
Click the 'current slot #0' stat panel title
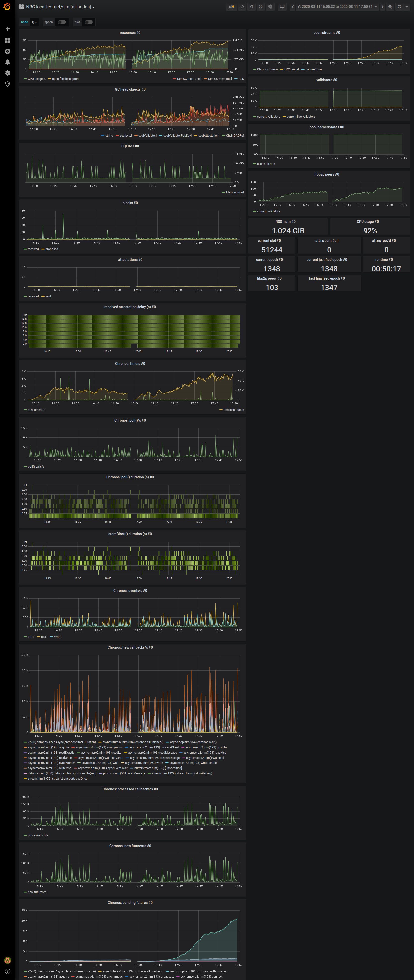click(x=269, y=240)
